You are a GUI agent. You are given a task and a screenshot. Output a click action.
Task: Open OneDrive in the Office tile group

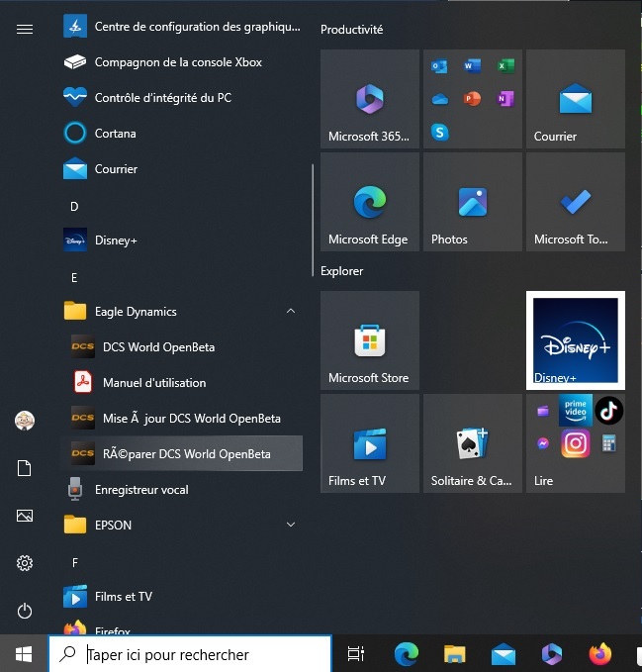tap(440, 99)
